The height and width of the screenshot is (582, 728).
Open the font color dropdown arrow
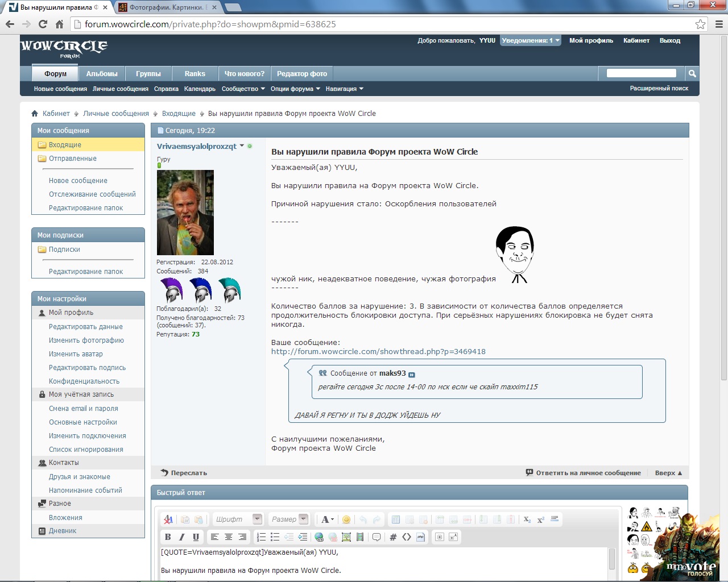pyautogui.click(x=332, y=519)
